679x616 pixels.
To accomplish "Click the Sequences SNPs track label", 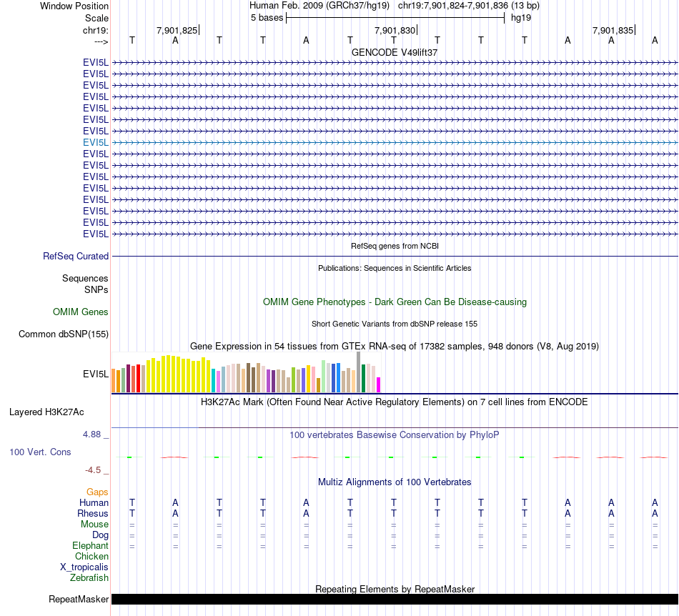I will click(85, 284).
